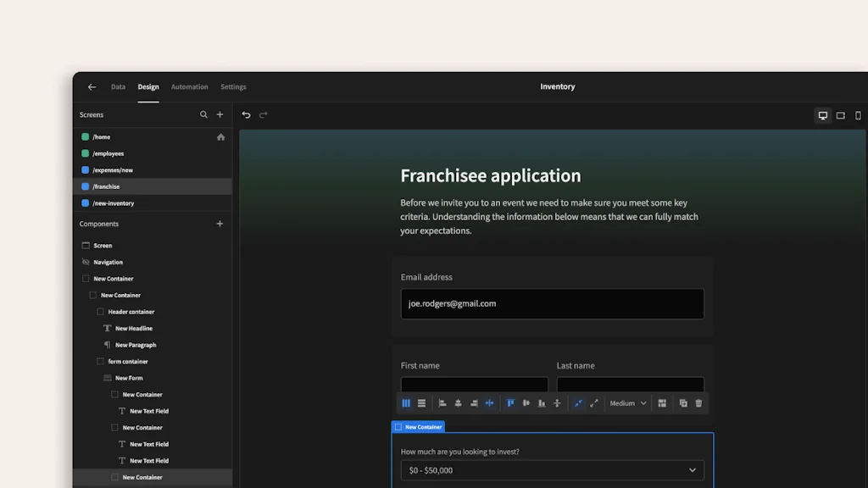The image size is (868, 488).
Task: Switch to mobile preview mode
Action: coord(858,115)
